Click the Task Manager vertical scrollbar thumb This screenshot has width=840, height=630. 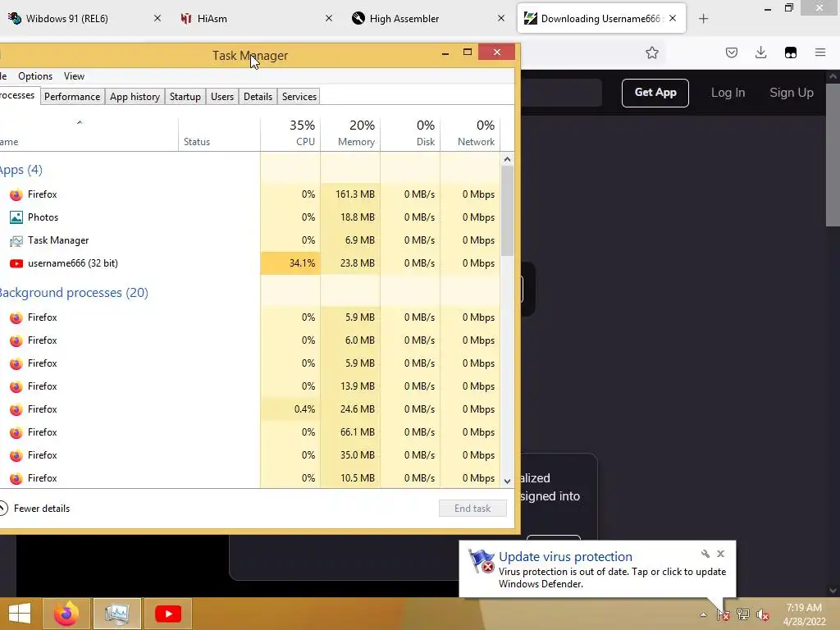point(507,211)
